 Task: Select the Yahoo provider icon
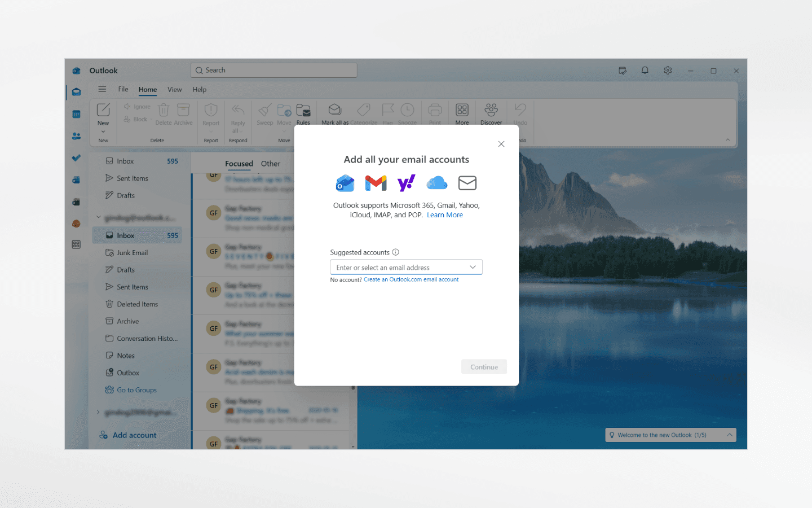406,182
